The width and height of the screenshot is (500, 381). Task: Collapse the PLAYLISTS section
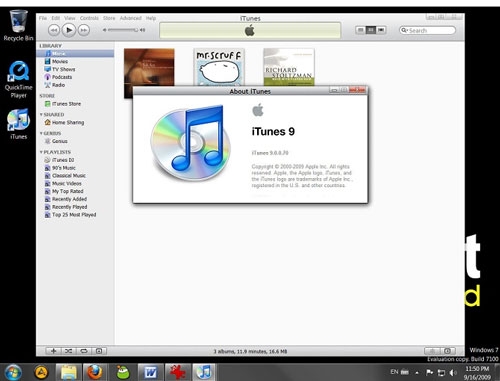[x=41, y=152]
